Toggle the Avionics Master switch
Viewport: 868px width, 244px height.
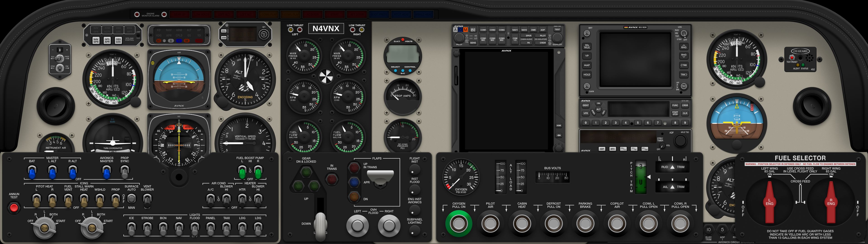[106, 173]
